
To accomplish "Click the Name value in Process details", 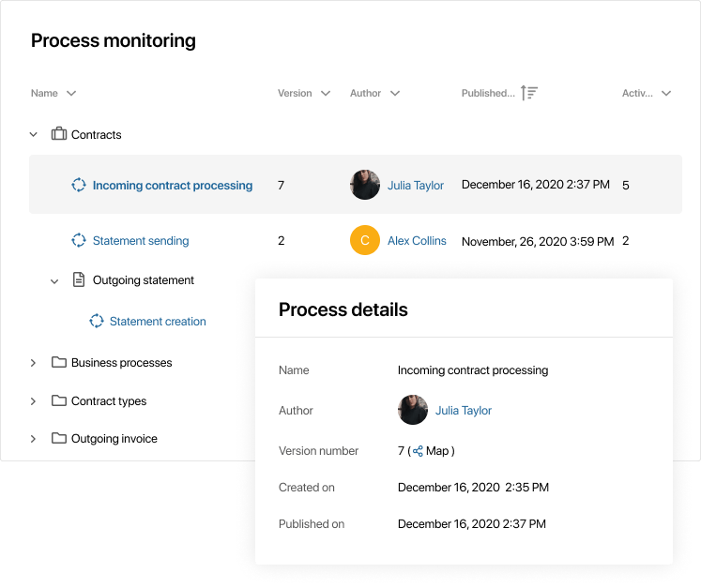I will [473, 370].
